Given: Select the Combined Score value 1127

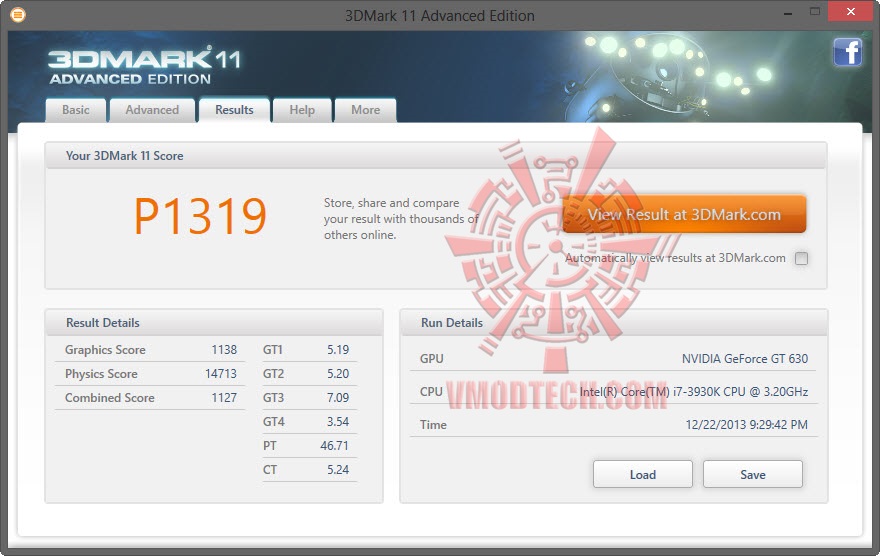Looking at the screenshot, I should [224, 398].
